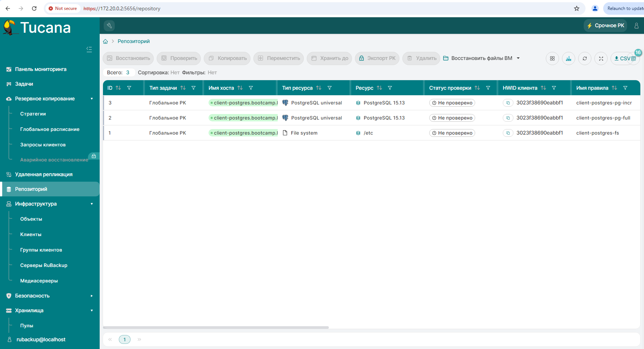The image size is (644, 349).
Task: Open Панель мониторинга in sidebar
Action: pyautogui.click(x=40, y=69)
